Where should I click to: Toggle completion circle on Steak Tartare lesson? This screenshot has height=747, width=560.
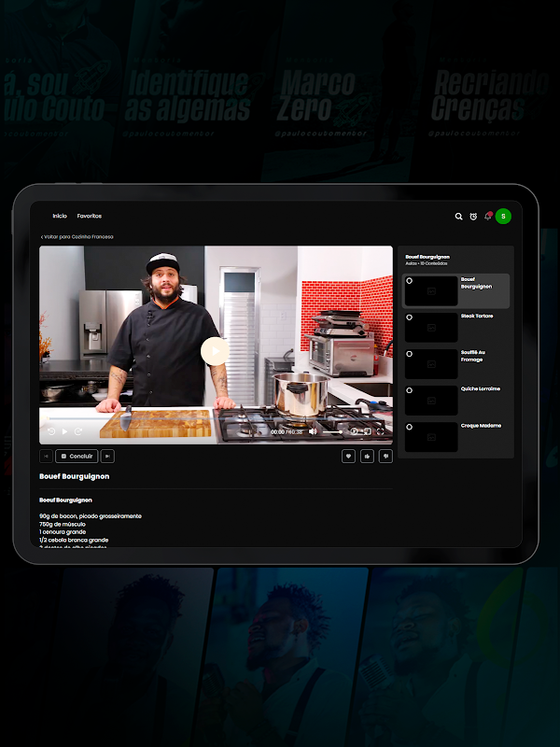pyautogui.click(x=409, y=317)
